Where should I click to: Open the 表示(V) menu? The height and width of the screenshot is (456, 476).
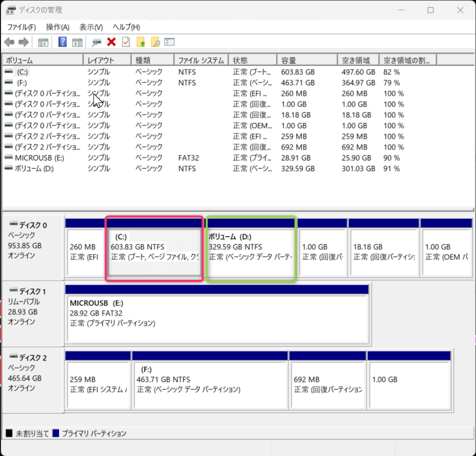(91, 27)
